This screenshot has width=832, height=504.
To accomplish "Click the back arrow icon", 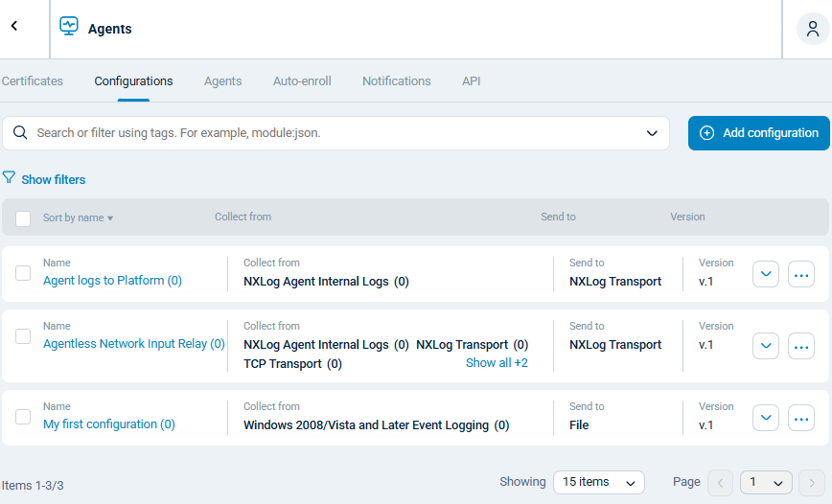I will [14, 26].
